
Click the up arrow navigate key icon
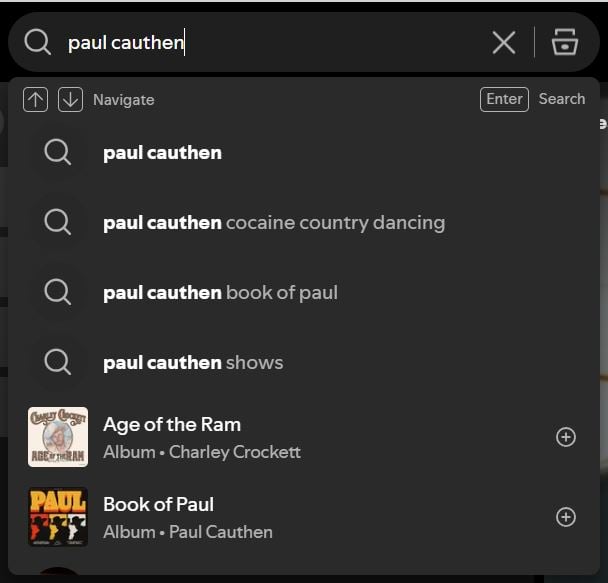coord(35,99)
